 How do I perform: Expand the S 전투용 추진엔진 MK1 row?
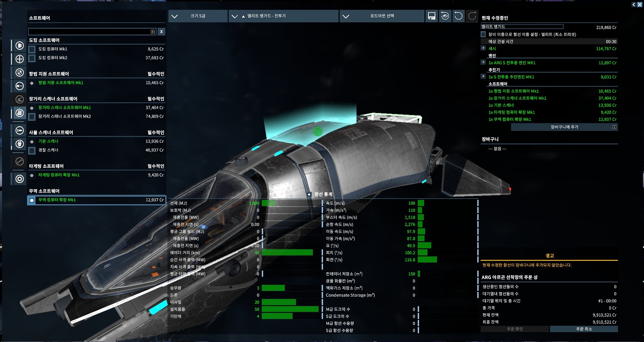483,76
